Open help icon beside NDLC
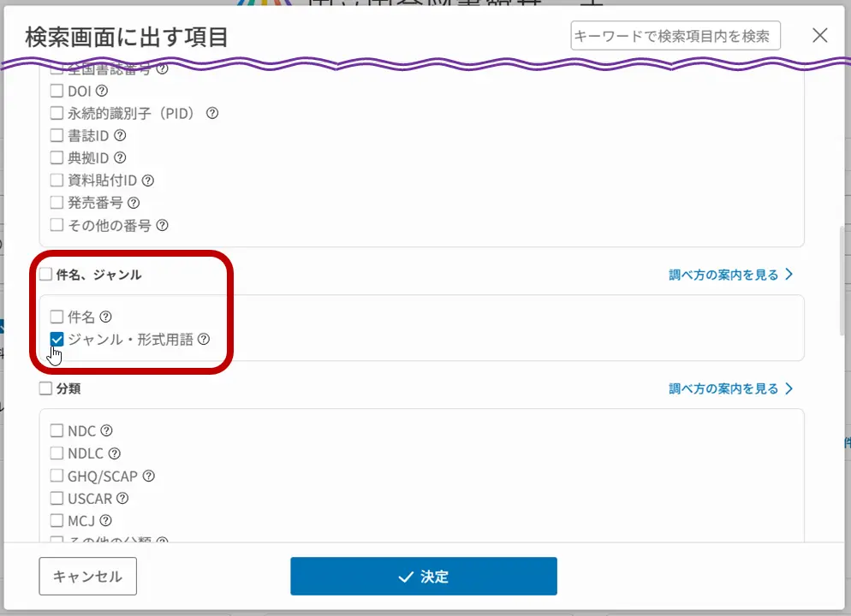This screenshot has height=616, width=851. (x=114, y=453)
